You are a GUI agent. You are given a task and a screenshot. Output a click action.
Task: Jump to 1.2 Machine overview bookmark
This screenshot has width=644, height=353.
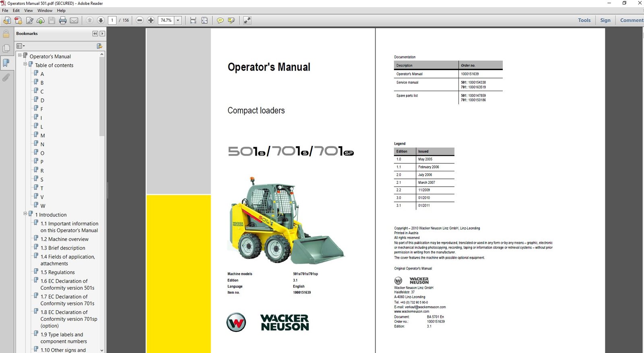pyautogui.click(x=64, y=239)
